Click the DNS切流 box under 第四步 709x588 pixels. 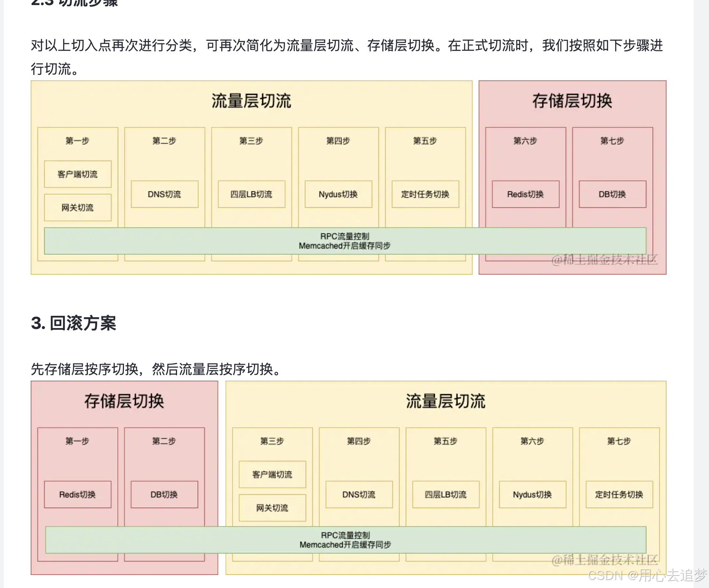[359, 495]
